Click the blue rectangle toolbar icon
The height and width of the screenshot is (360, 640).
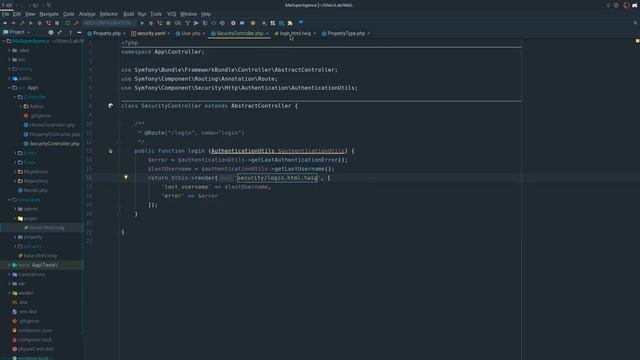242,23
